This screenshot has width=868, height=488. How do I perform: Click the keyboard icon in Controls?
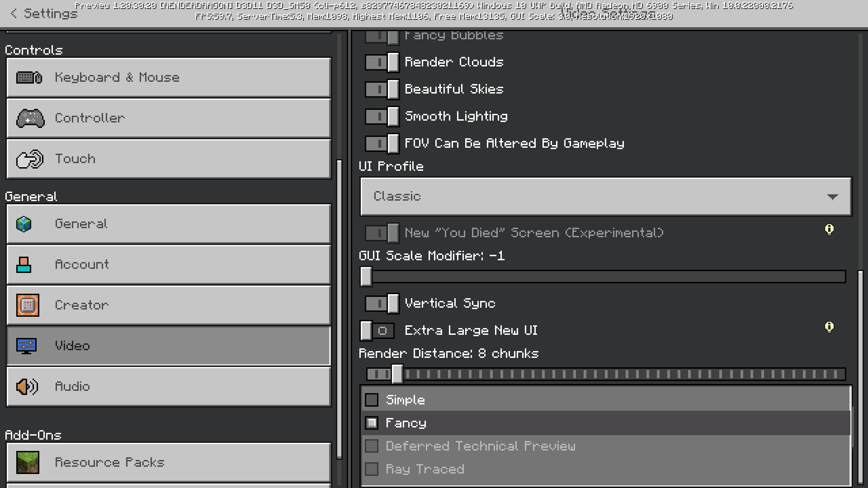click(29, 78)
